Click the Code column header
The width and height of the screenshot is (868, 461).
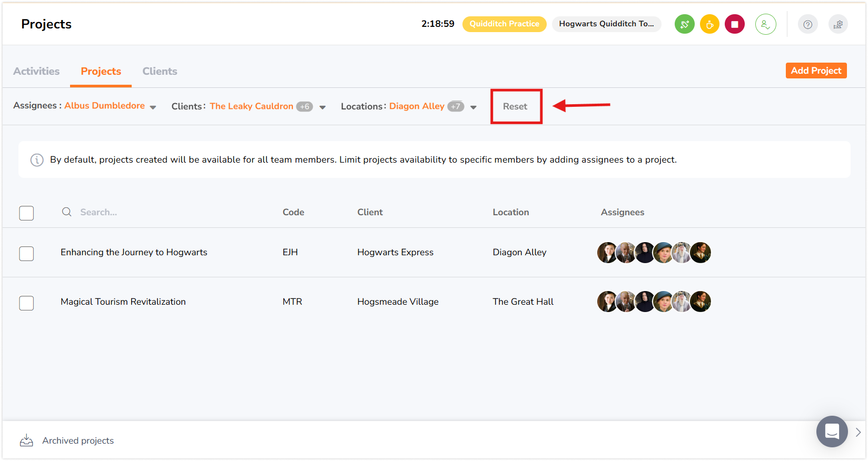(293, 212)
